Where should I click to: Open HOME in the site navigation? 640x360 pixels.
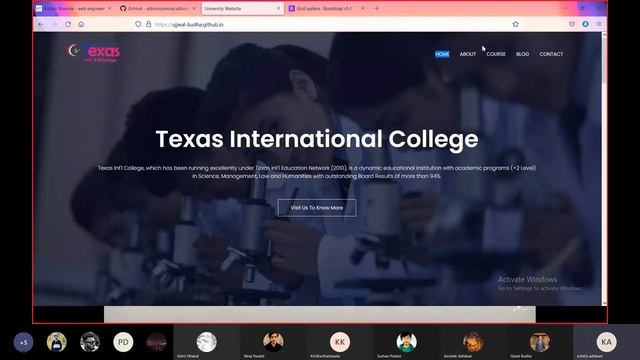[442, 54]
